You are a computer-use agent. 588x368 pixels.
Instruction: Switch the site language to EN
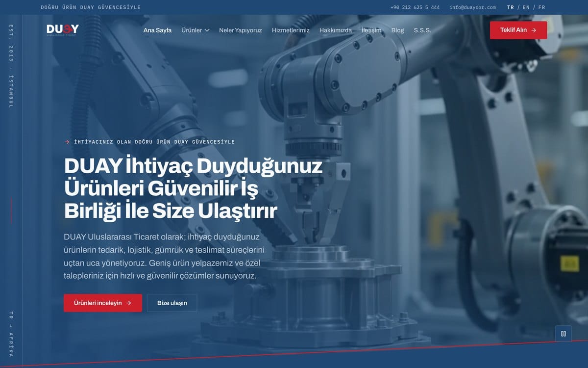526,7
